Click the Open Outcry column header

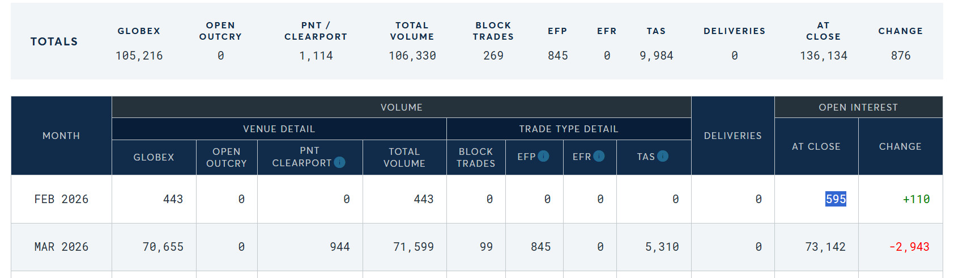point(226,157)
